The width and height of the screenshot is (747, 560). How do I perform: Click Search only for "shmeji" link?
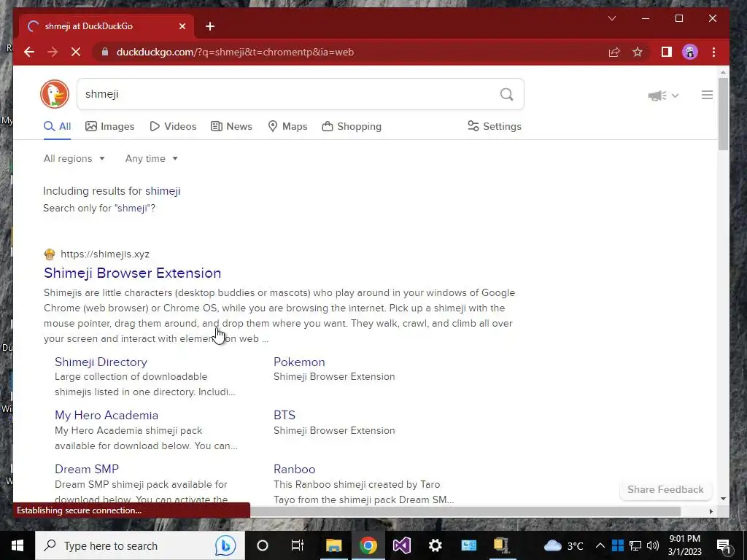click(x=99, y=208)
